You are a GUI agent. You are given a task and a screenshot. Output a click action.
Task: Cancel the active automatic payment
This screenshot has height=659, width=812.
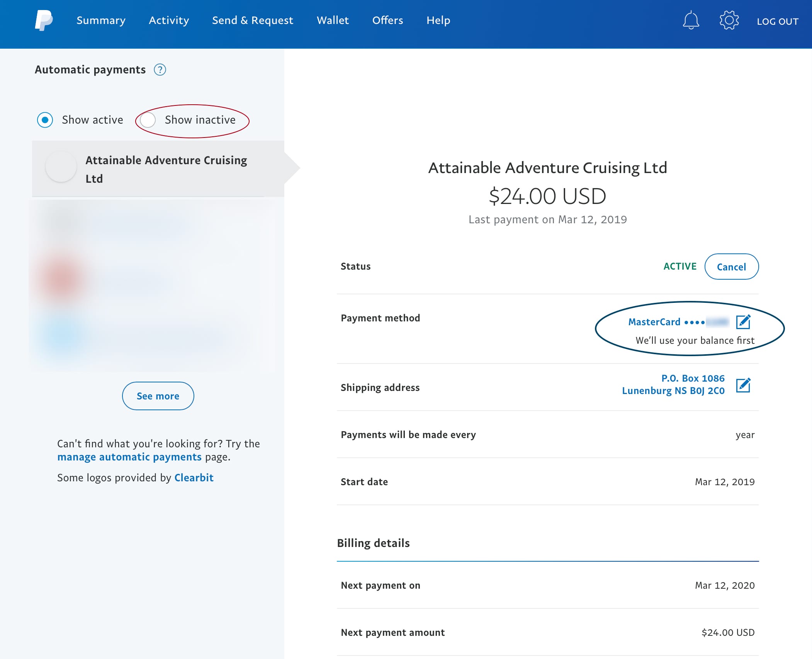click(x=731, y=267)
